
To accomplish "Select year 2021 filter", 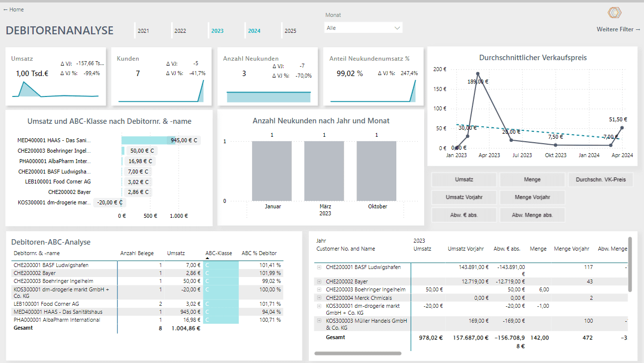I will coord(143,31).
